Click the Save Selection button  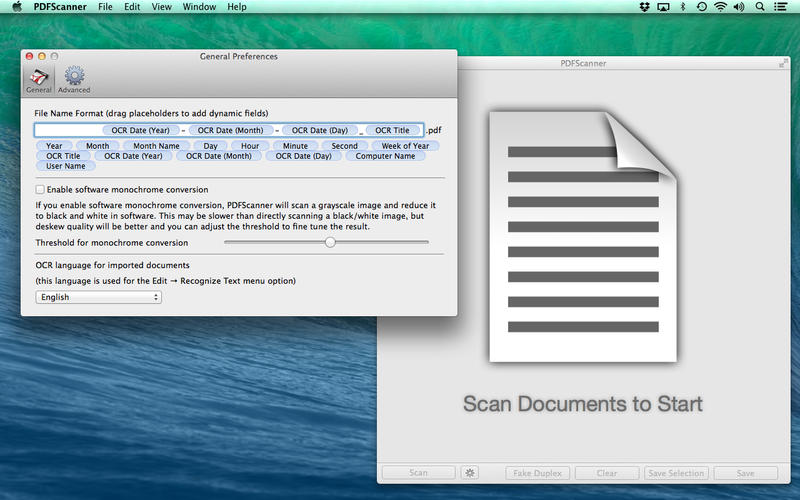click(x=677, y=473)
